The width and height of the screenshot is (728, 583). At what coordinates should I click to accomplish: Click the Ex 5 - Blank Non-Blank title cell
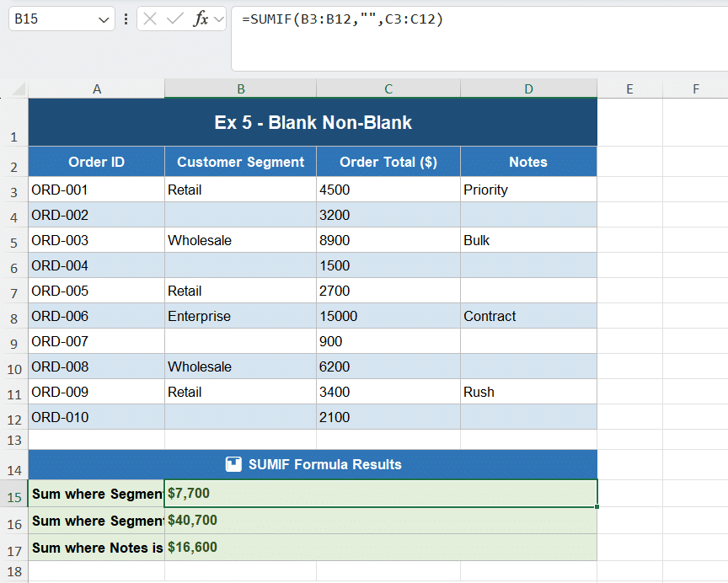click(x=313, y=122)
